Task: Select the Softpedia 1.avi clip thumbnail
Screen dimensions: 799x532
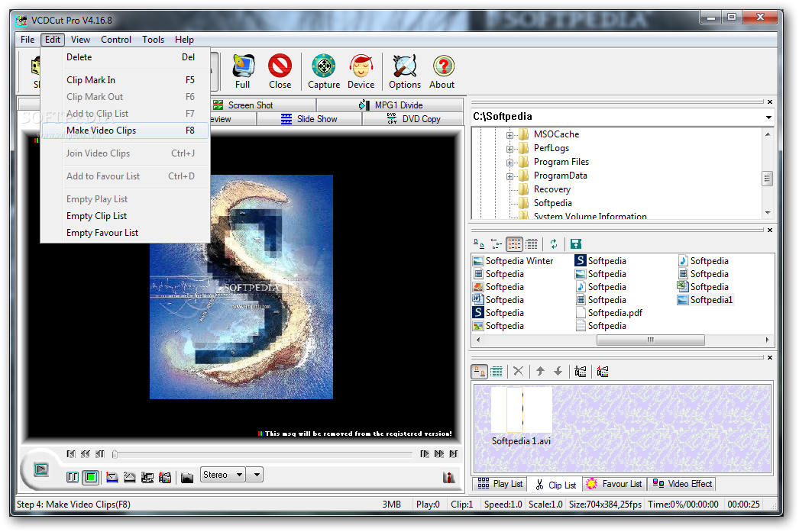Action: click(x=521, y=415)
